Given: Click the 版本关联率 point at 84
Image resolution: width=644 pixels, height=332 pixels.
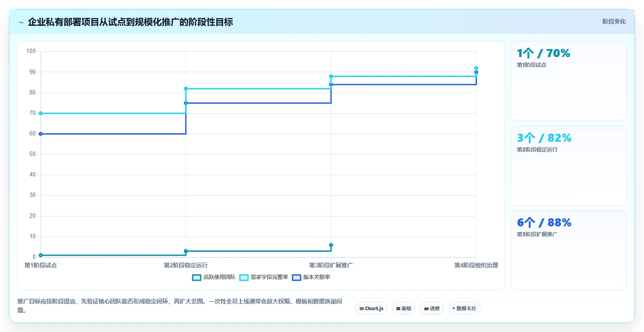Looking at the screenshot, I should [x=331, y=84].
